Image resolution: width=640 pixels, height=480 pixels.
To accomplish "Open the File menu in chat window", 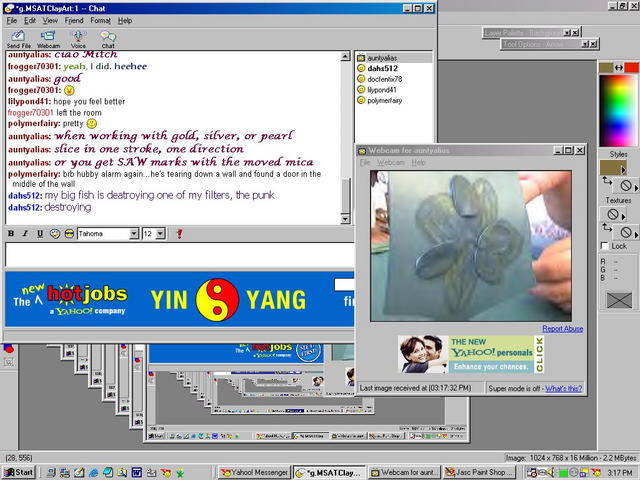I will coord(12,20).
